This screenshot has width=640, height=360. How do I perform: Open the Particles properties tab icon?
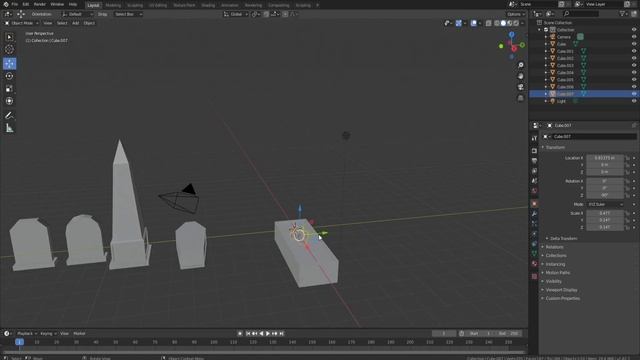534,224
